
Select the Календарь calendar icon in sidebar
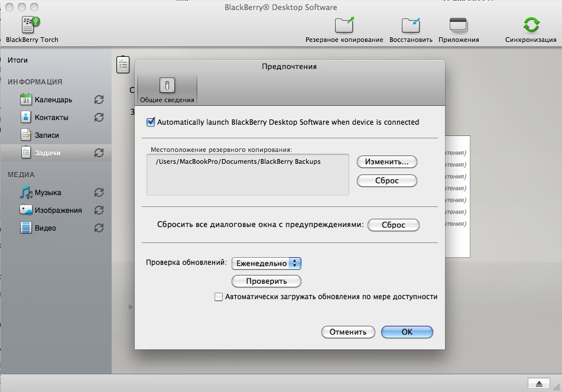[26, 99]
